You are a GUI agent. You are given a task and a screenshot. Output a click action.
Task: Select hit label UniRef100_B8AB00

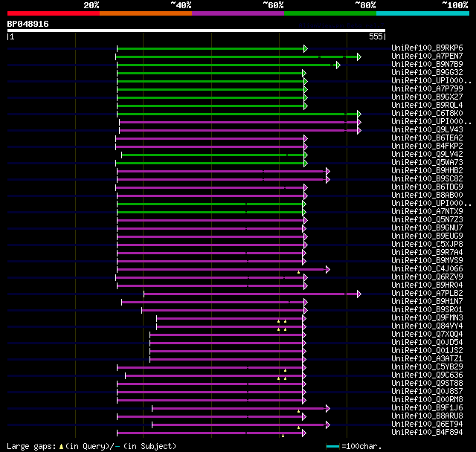point(427,196)
